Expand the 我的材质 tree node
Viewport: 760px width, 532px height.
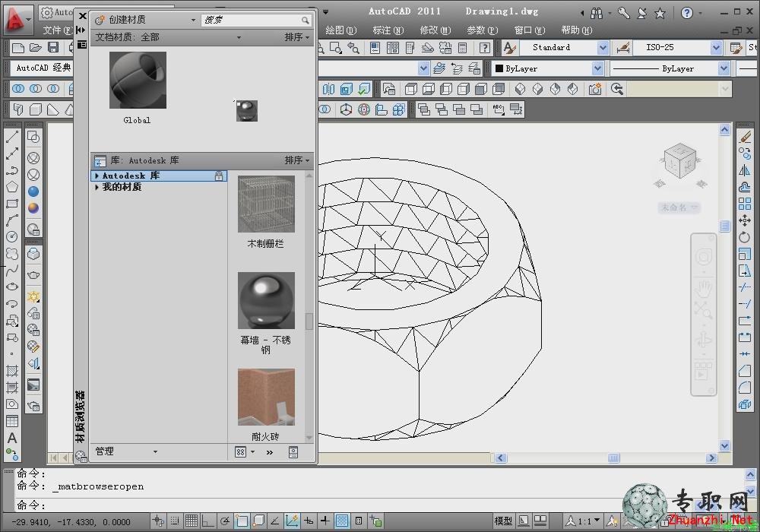pos(97,187)
